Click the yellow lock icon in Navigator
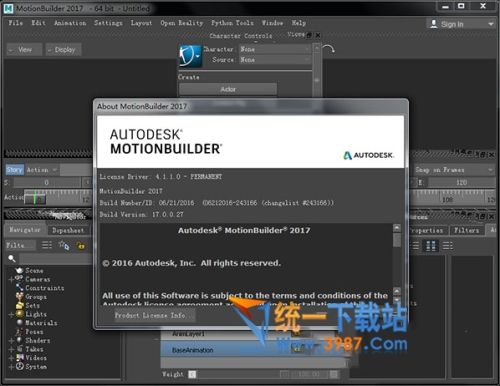This screenshot has width=500, height=386. [x=80, y=246]
